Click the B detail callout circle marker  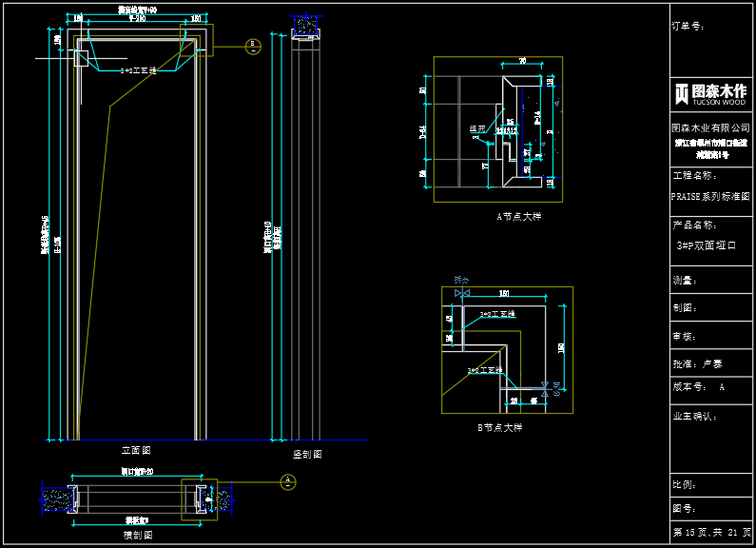(253, 46)
